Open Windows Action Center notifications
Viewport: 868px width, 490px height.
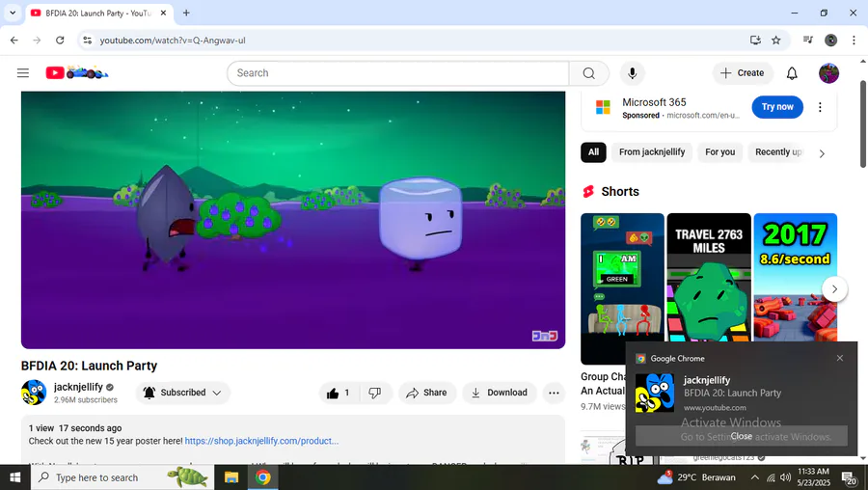(x=849, y=477)
